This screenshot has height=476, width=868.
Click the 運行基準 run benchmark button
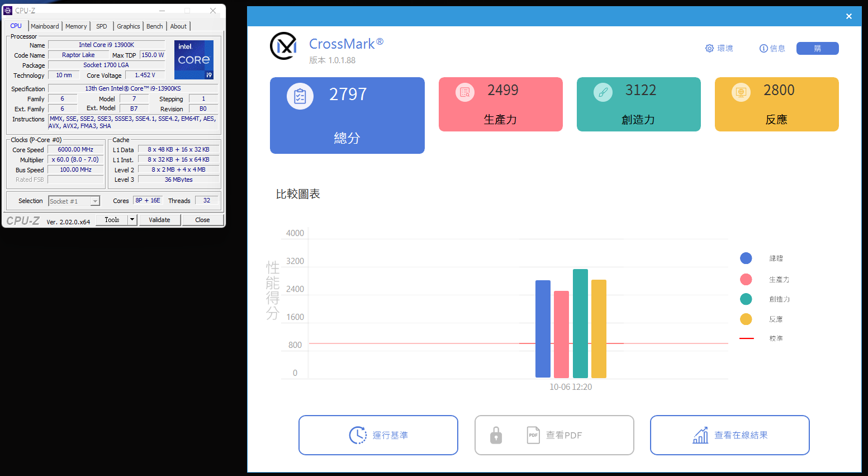coord(378,435)
